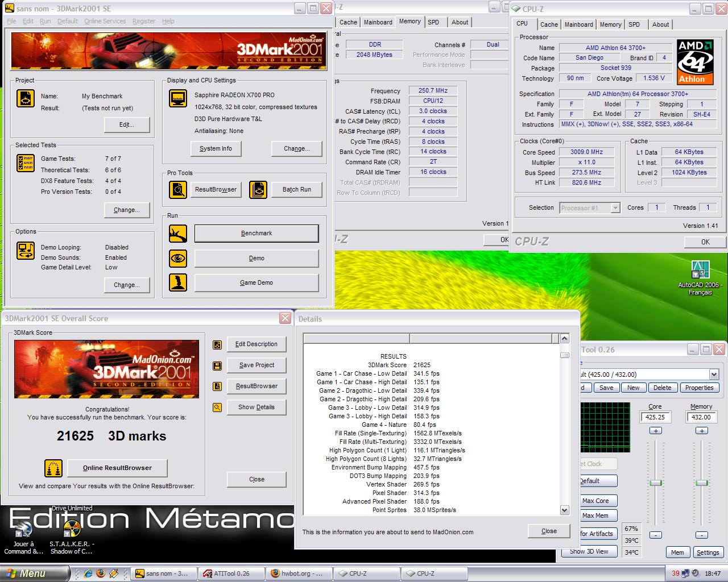Screen dimensions: 728x582
Task: Click the Mem button in ATITool
Action: (677, 552)
